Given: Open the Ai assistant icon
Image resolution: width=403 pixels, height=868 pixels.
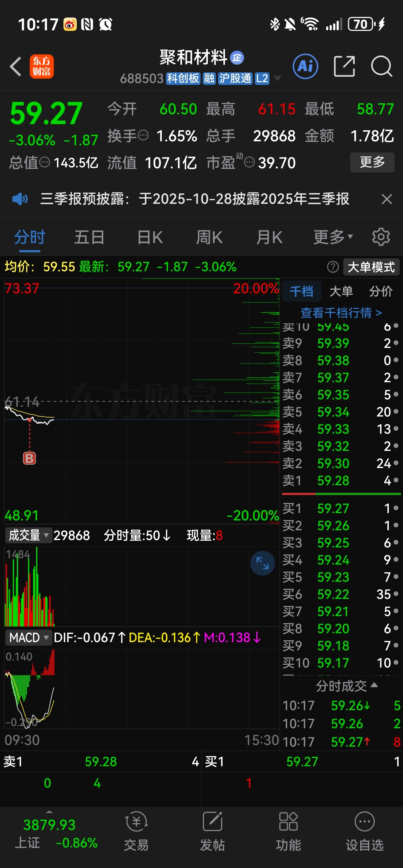Looking at the screenshot, I should 305,66.
